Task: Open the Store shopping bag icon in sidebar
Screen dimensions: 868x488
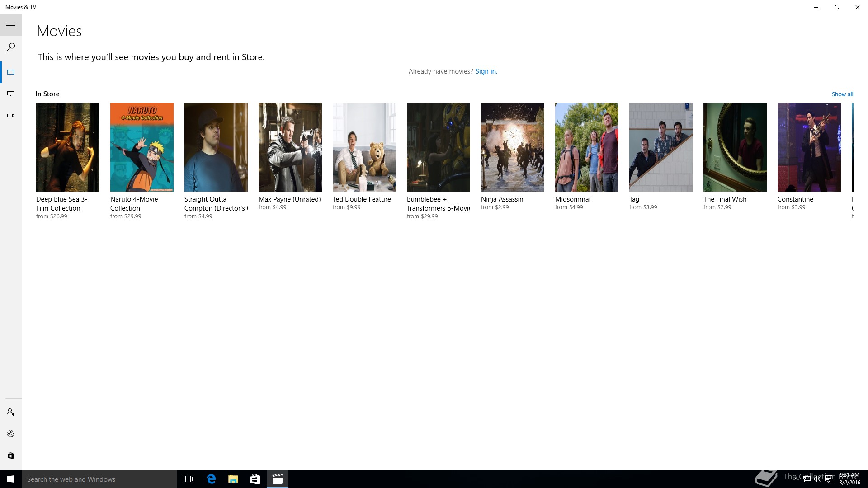Action: click(x=11, y=455)
